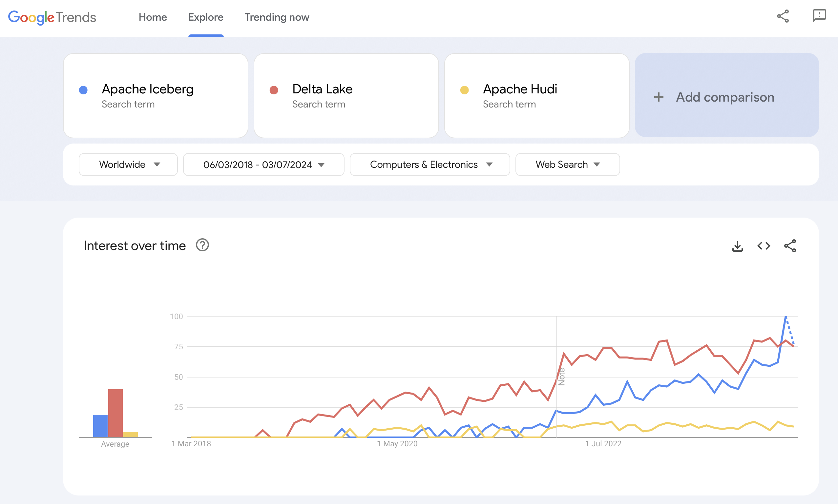Viewport: 838px width, 504px height.
Task: Click the yellow dot for Apache Hudi
Action: coord(464,90)
